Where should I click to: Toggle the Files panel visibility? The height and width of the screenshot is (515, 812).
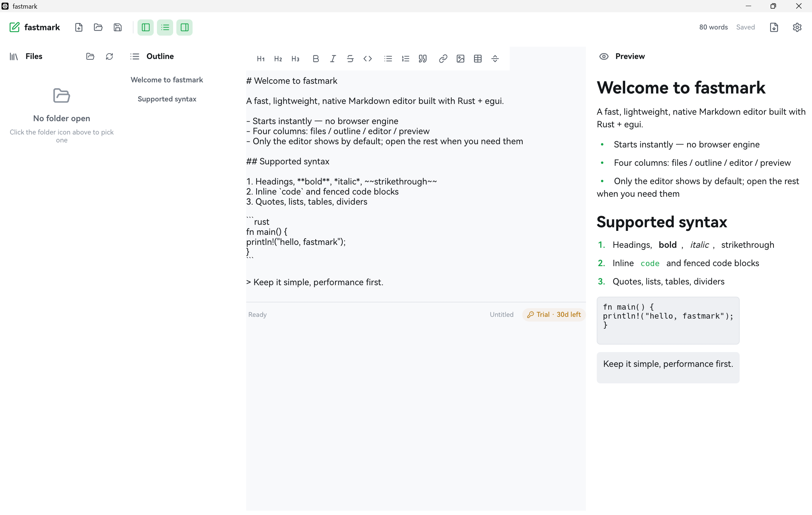click(x=146, y=27)
